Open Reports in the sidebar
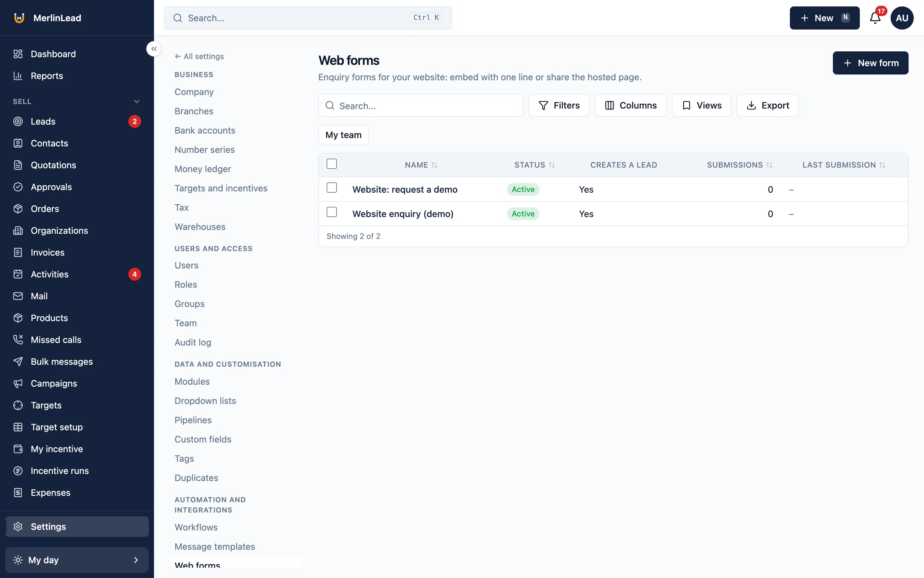This screenshot has height=578, width=924. [77, 76]
